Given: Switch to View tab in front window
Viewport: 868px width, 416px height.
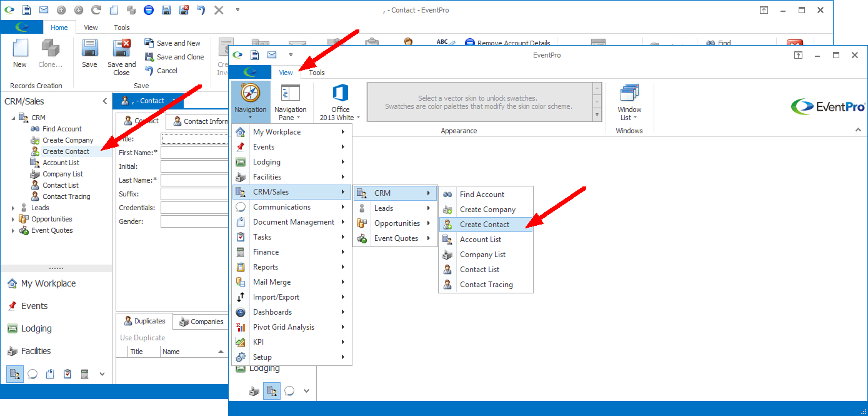Looking at the screenshot, I should click(x=286, y=73).
